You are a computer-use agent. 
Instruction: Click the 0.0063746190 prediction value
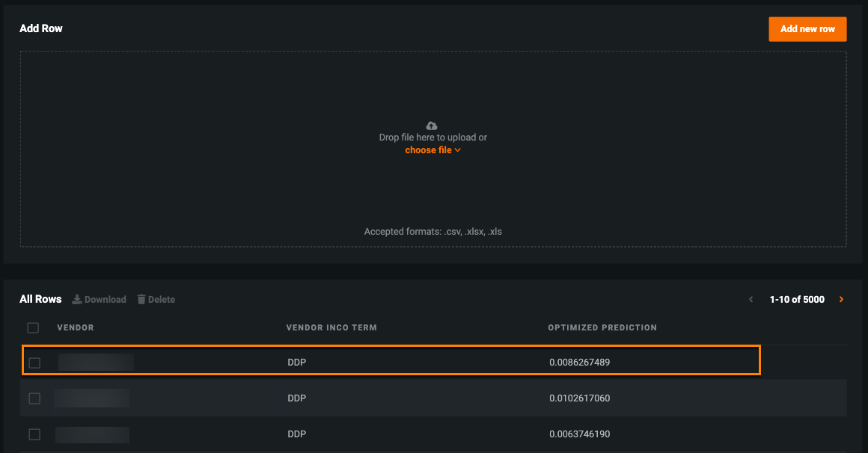(x=579, y=434)
